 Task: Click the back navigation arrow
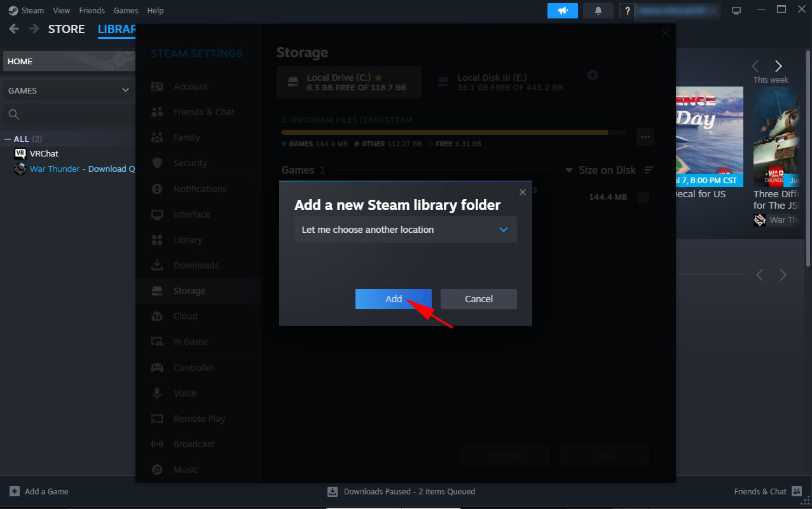[x=14, y=29]
